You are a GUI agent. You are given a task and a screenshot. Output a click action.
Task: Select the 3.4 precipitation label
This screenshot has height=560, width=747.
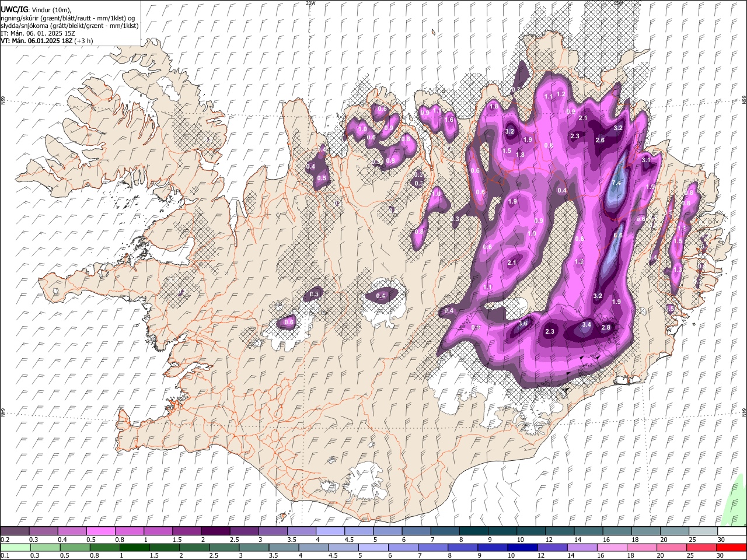[x=587, y=325]
